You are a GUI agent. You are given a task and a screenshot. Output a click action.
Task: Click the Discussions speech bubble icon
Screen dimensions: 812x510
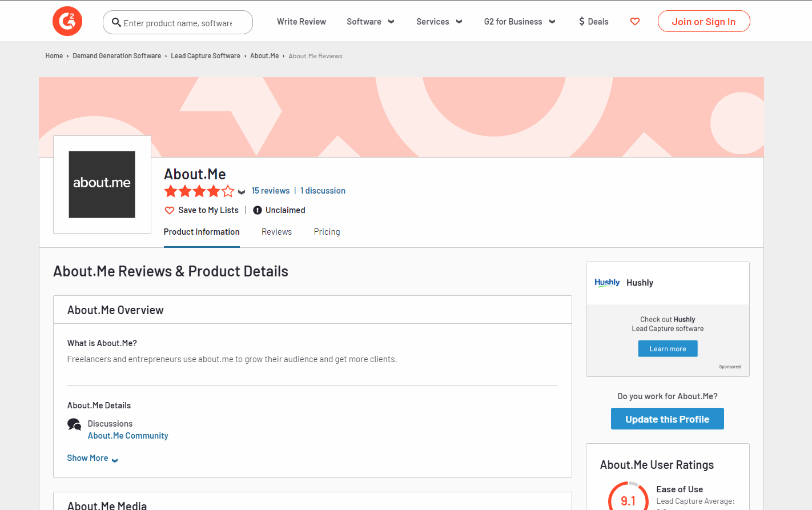(74, 424)
